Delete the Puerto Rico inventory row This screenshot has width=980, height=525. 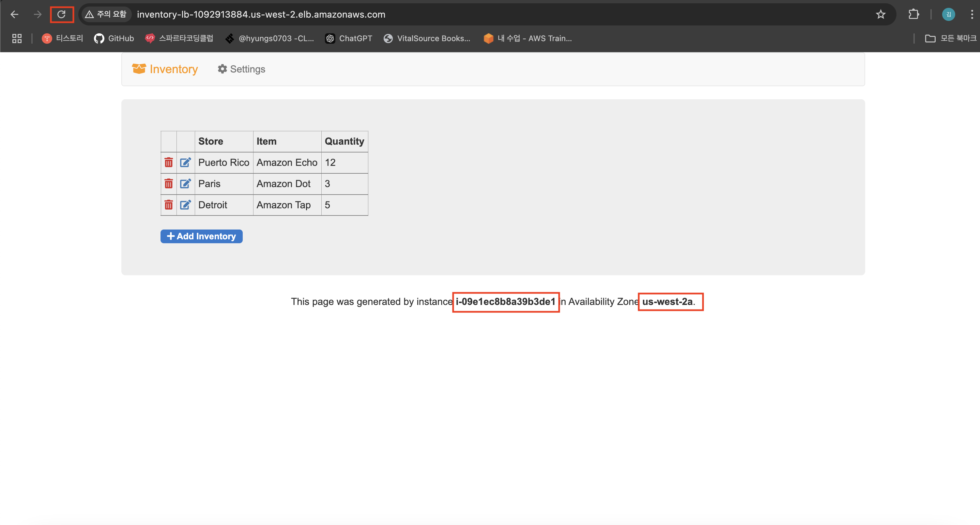coord(169,163)
